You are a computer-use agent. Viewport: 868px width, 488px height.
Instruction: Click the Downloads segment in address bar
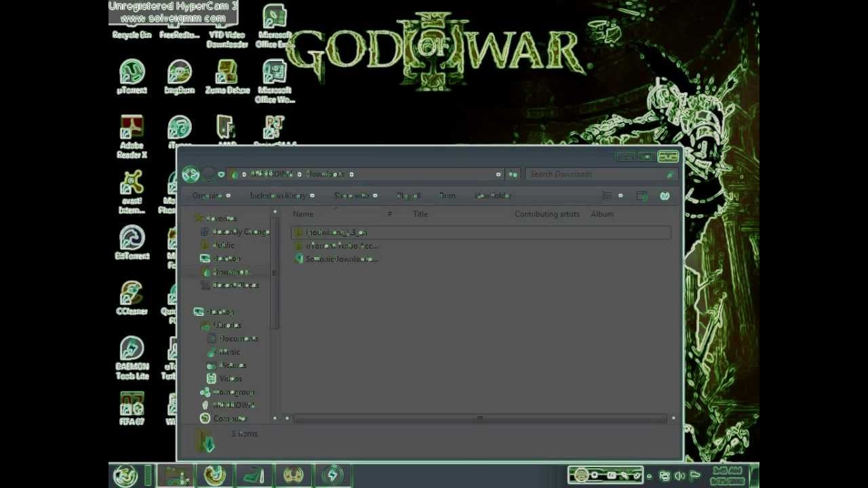click(325, 174)
